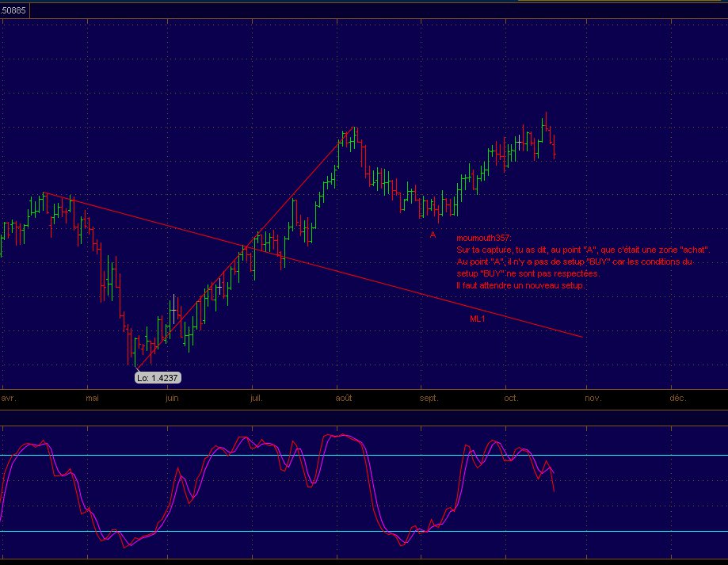Click the annotation line 'setup "BUY" ne sont pas respectées.'
Viewport: 728px width, 565px height.
tap(528, 273)
